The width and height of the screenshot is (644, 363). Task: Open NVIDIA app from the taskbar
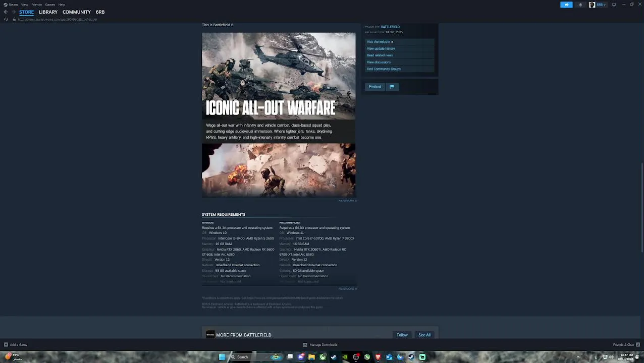point(345,357)
